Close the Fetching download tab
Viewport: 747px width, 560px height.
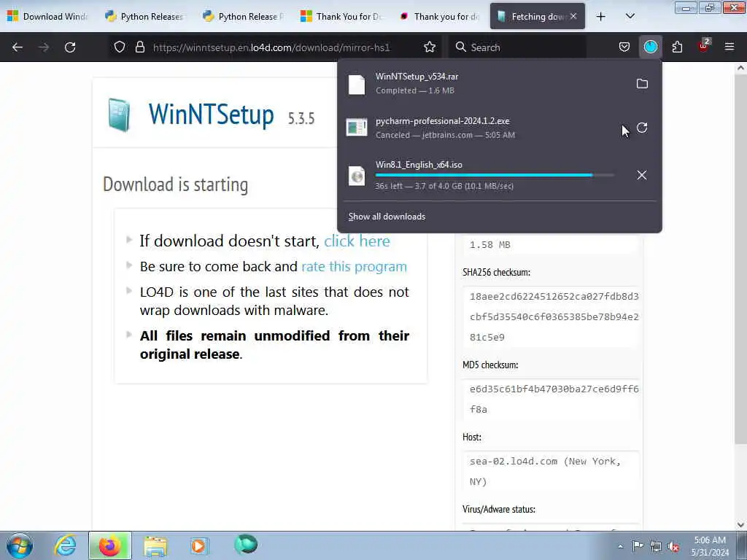point(573,16)
